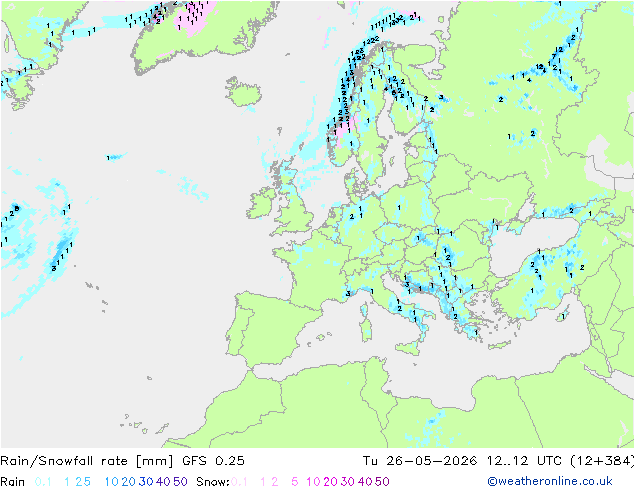Click the Rain 10 legend color value
This screenshot has width=634, height=490.
111,482
